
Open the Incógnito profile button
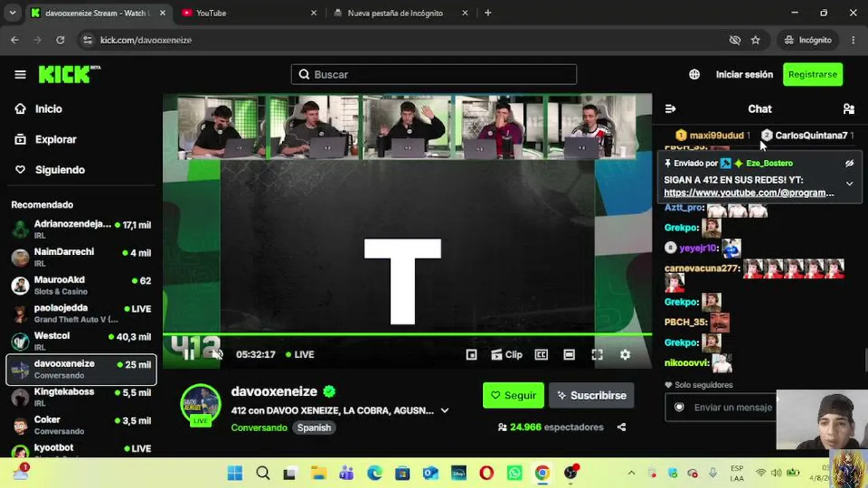808,40
